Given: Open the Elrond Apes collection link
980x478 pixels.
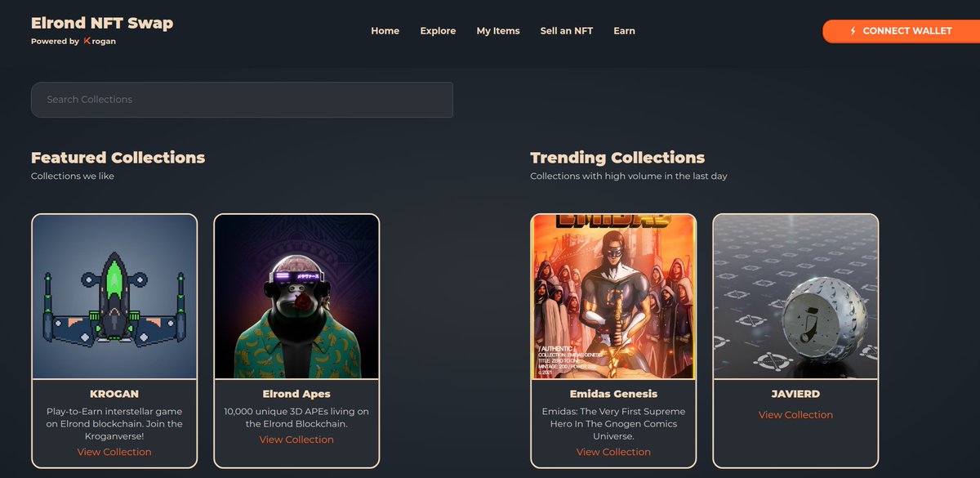Looking at the screenshot, I should [x=296, y=439].
